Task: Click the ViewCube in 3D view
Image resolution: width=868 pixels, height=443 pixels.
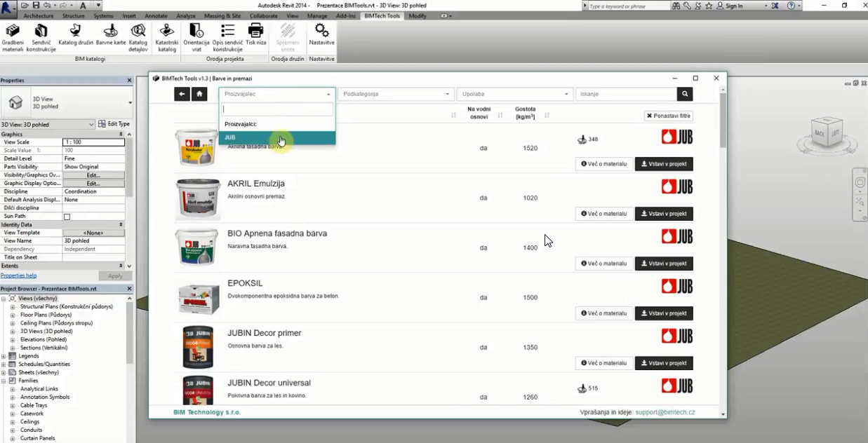Action: (x=827, y=133)
